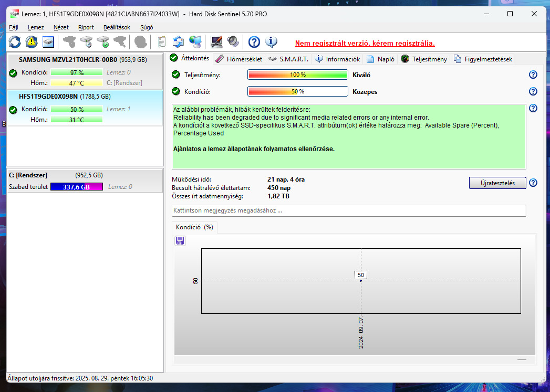Viewport: 550px width, 392px height.
Task: Open the Riport menu
Action: 86,27
